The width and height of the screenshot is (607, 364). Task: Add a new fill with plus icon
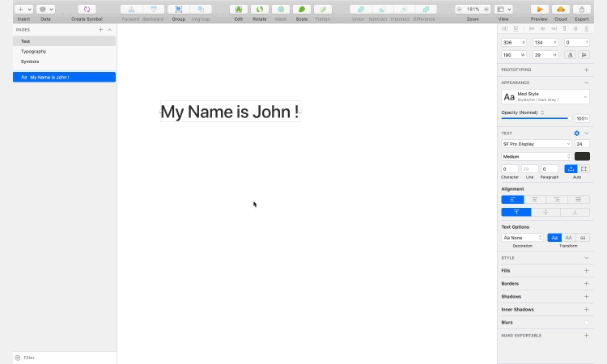click(586, 271)
